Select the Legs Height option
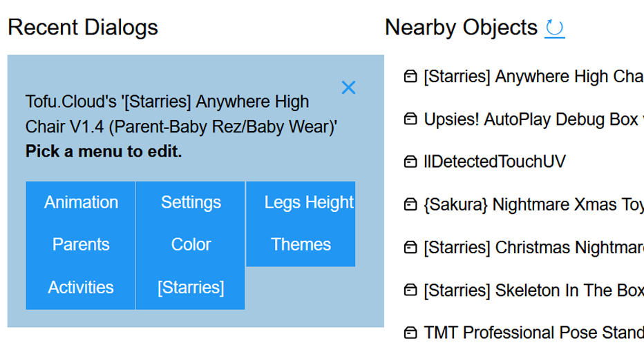 click(308, 202)
